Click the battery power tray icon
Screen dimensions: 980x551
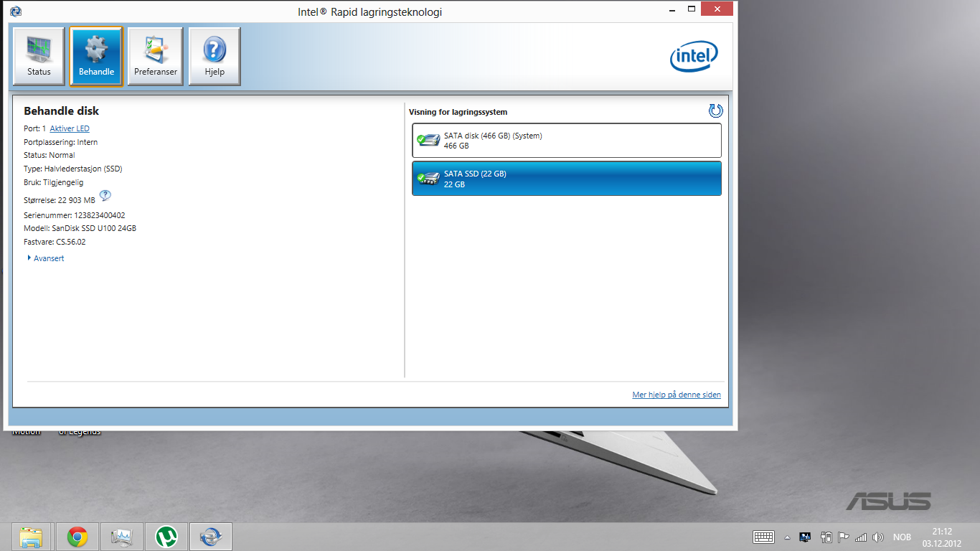click(x=826, y=537)
